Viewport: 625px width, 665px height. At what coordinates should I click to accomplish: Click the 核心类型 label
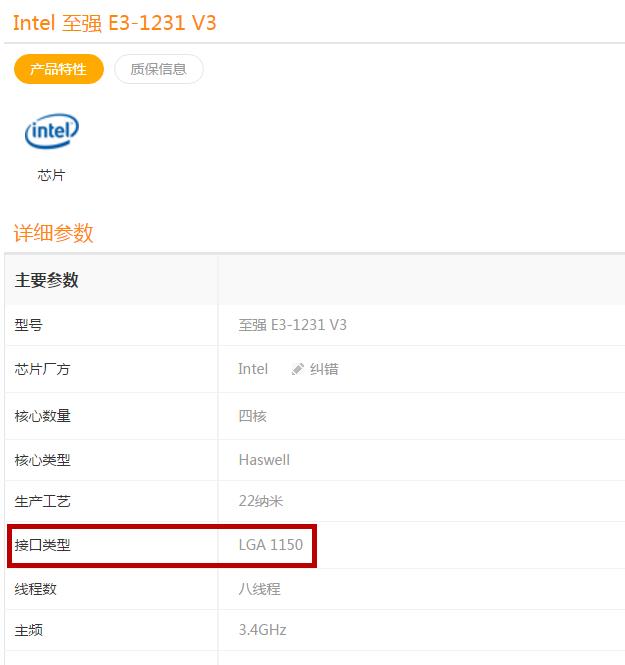tap(42, 460)
